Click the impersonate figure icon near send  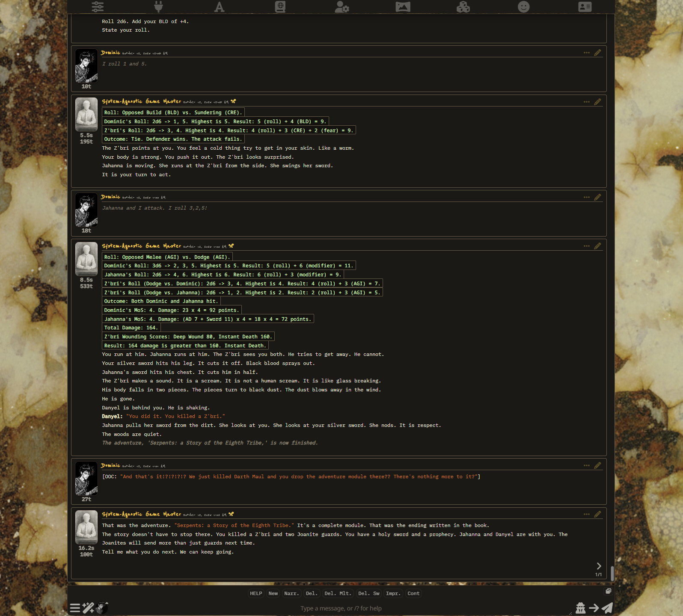(x=581, y=608)
